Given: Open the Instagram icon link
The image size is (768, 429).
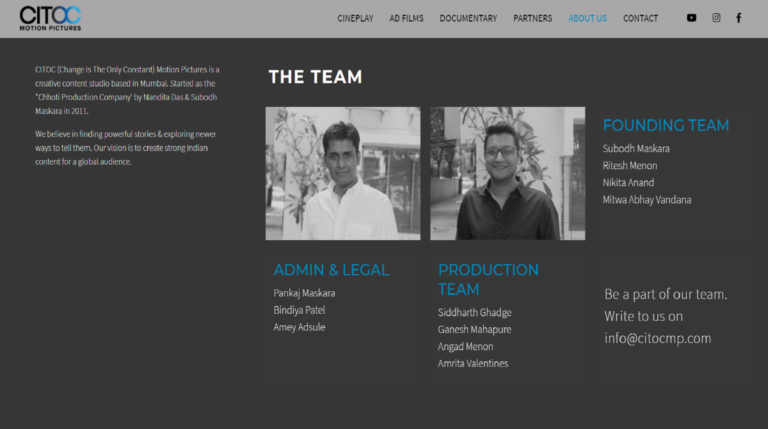Looking at the screenshot, I should (716, 18).
